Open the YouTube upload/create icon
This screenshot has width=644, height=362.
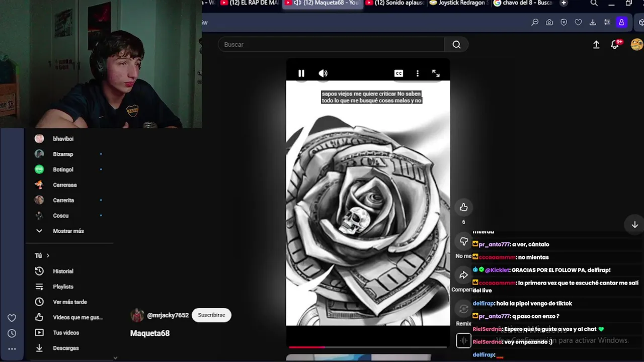click(x=596, y=45)
